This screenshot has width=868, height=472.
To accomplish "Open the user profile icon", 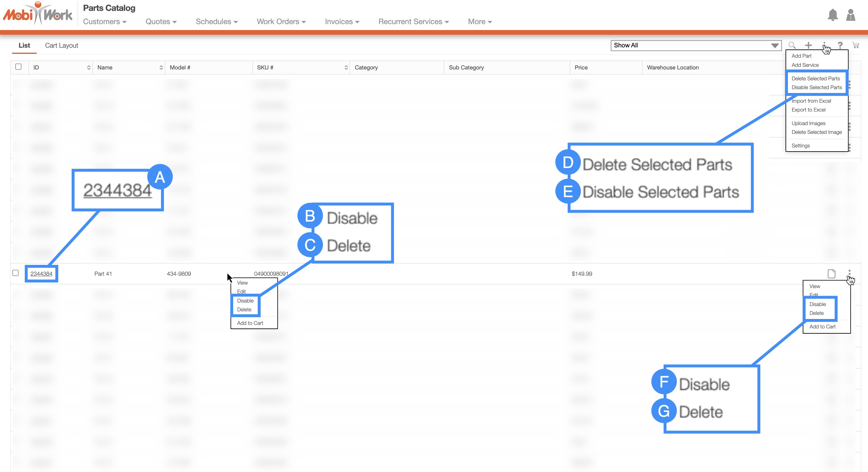I will (850, 15).
